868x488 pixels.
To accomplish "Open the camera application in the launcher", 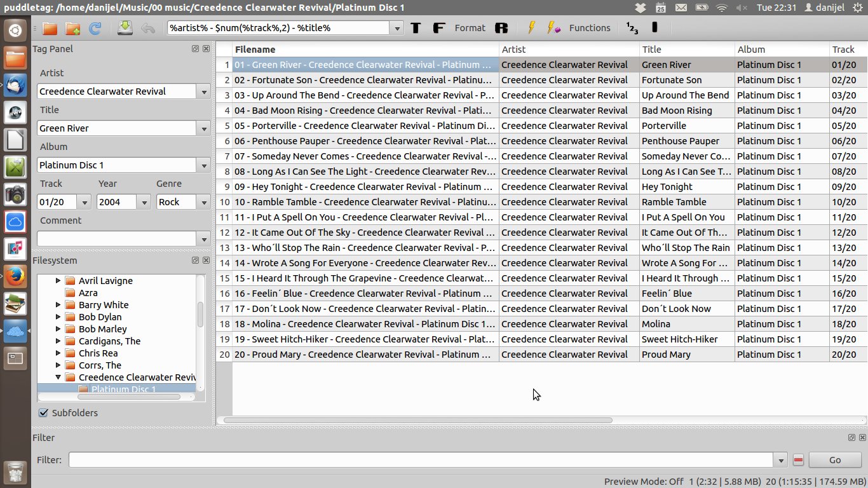I will click(15, 194).
